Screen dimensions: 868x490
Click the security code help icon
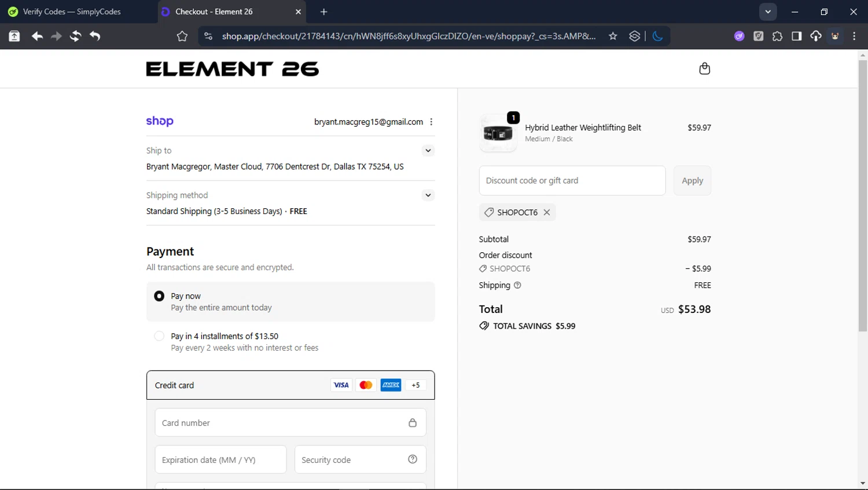(413, 459)
